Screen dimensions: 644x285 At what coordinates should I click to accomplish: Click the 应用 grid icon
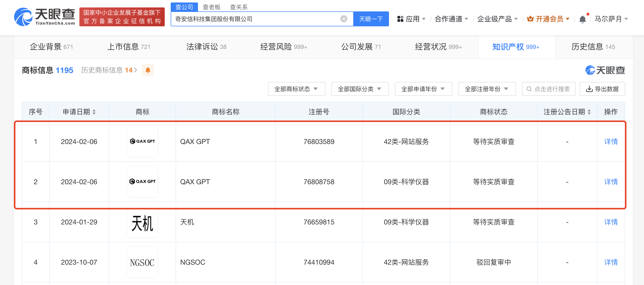tap(400, 19)
